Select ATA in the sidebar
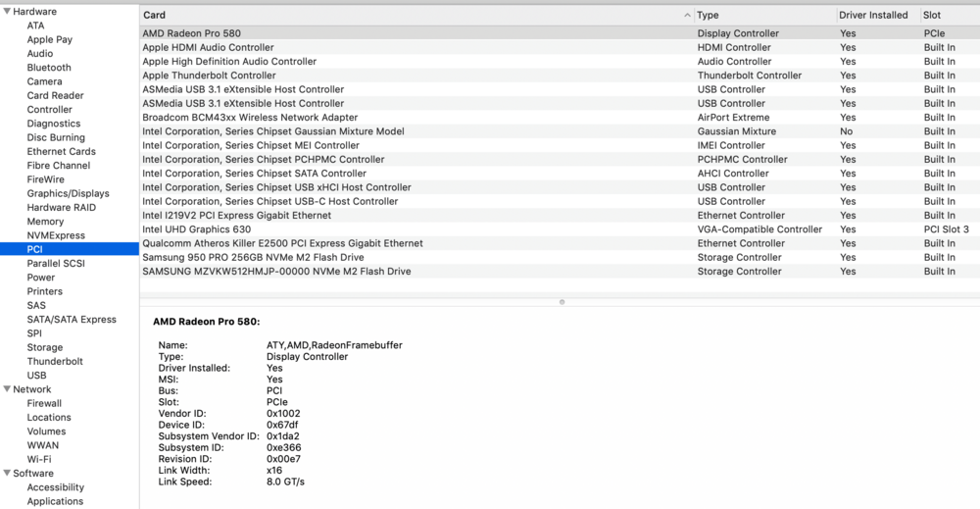Screen dimensions: 980x509 [35, 25]
